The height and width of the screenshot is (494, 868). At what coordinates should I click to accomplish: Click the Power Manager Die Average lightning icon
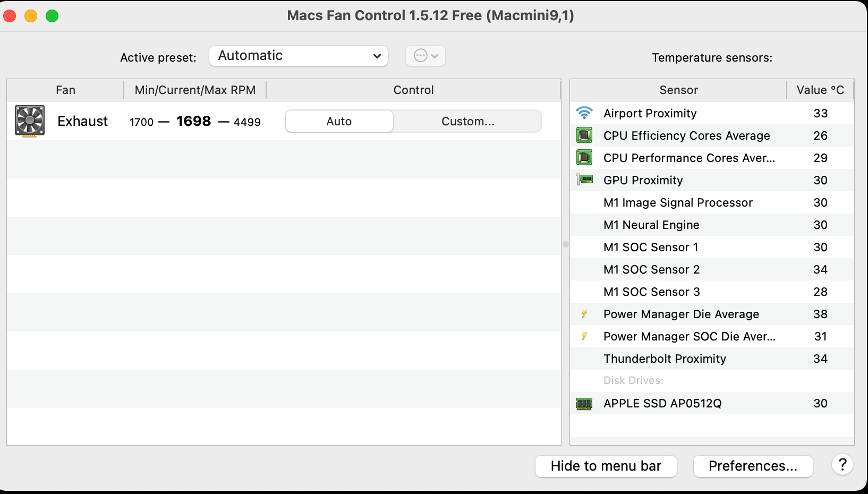click(584, 314)
